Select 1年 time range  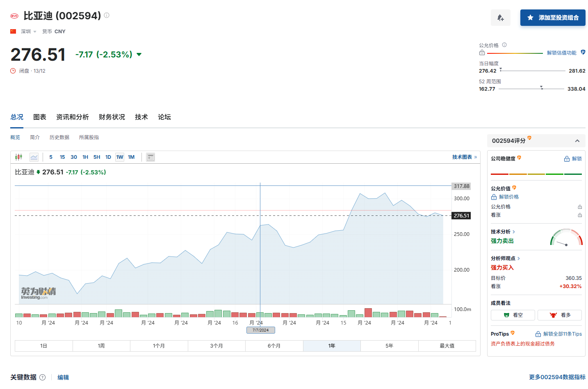332,346
